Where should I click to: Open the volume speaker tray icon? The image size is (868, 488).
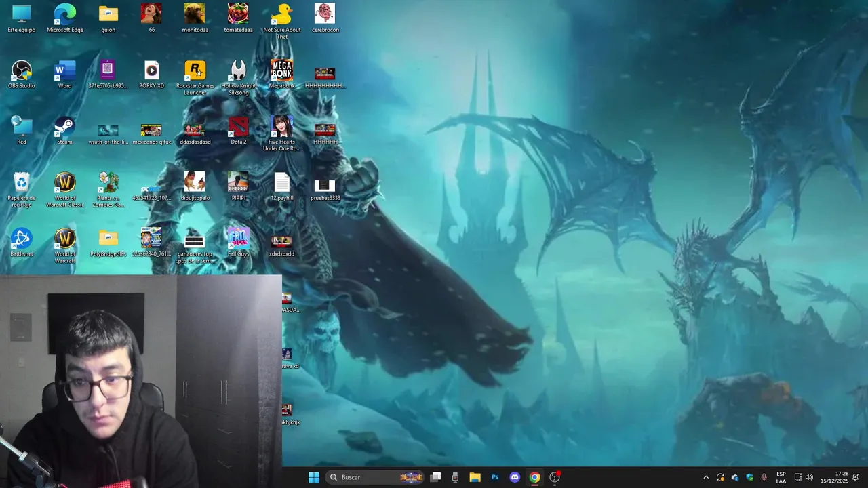point(809,477)
